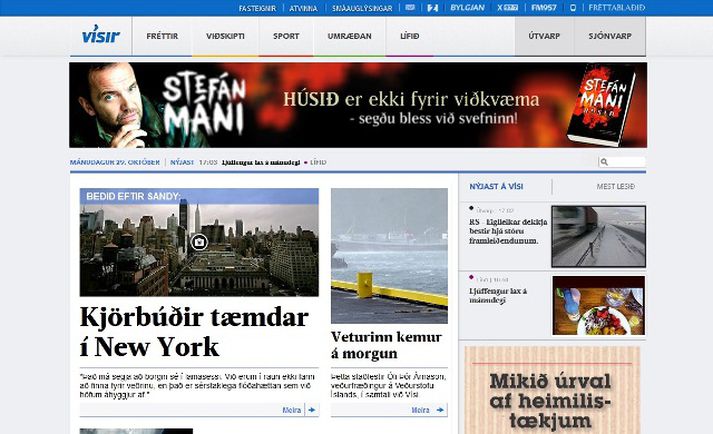Click the Veturinn story summary paragraph
Viewport: 713px width, 434px height.
(389, 386)
